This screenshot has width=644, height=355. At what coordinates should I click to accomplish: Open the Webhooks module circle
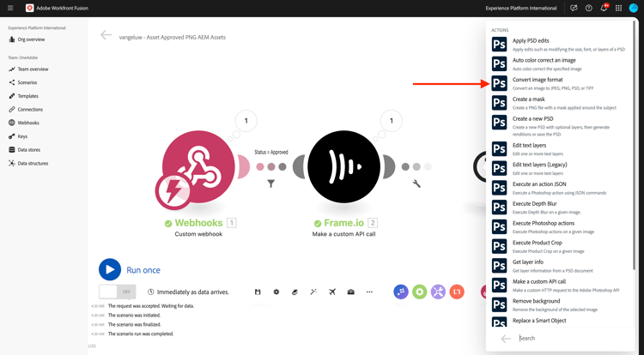[198, 166]
